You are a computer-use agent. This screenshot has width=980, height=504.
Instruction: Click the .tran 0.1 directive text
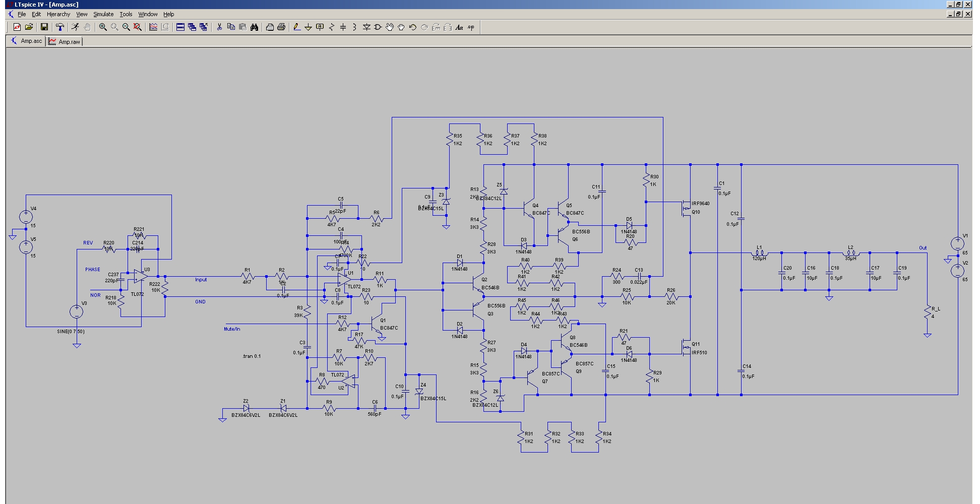point(252,356)
